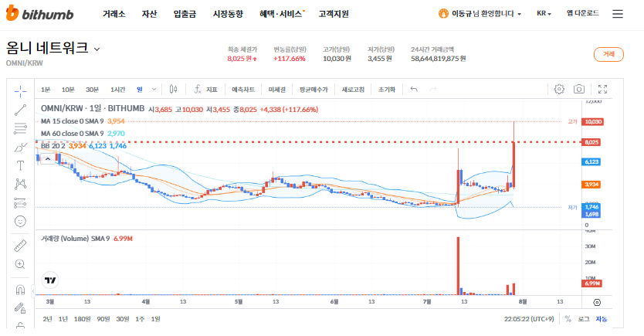Enter fullscreen chart mode

point(602,89)
